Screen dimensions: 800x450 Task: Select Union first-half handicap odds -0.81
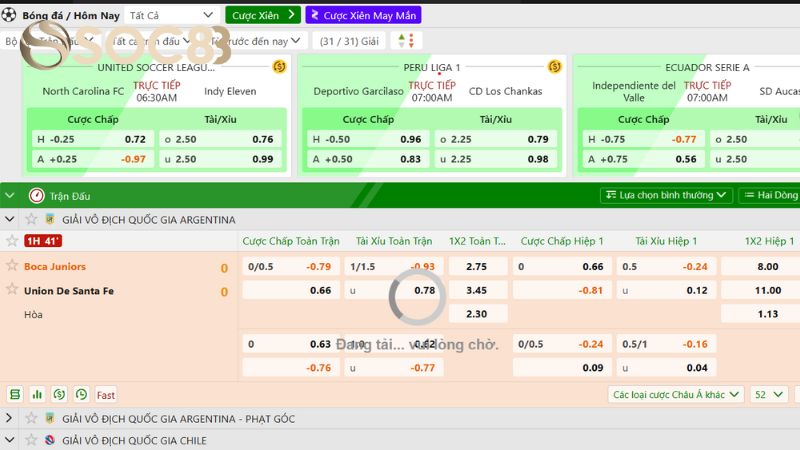click(562, 290)
